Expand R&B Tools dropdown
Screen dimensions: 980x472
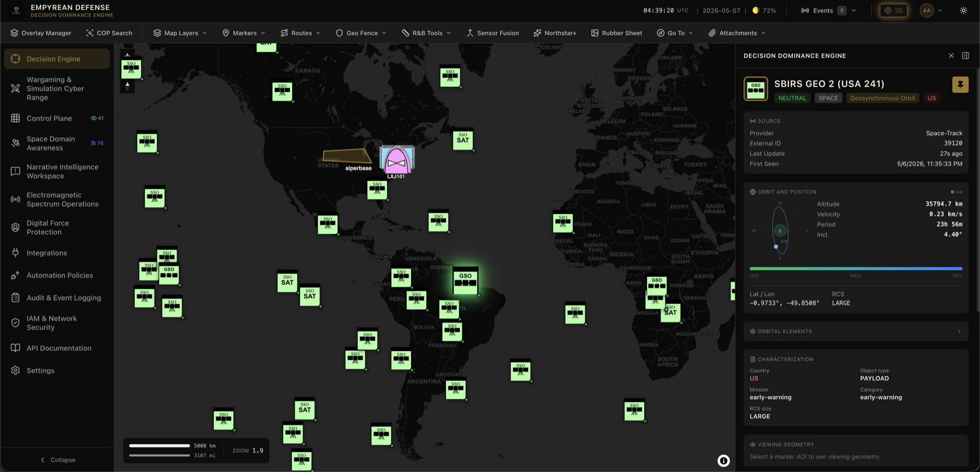pos(426,33)
